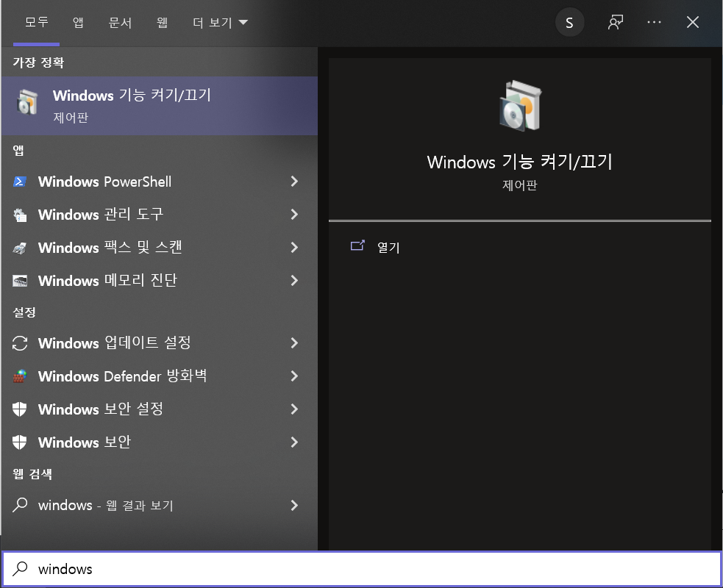723x588 pixels.
Task: Open the three-dot options menu
Action: pos(654,22)
